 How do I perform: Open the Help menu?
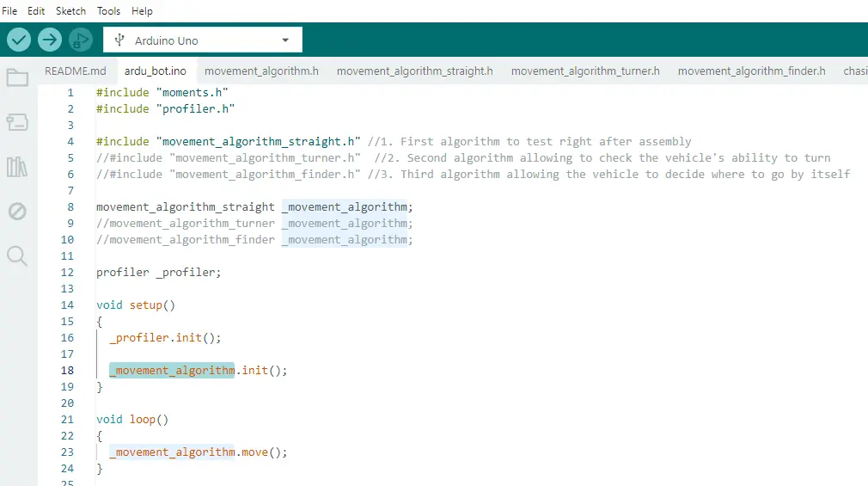click(142, 11)
